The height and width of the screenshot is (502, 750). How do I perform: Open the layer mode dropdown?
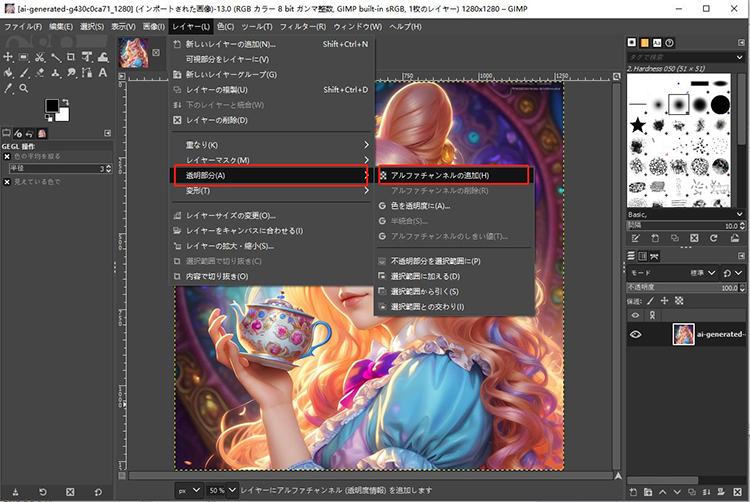[x=673, y=273]
